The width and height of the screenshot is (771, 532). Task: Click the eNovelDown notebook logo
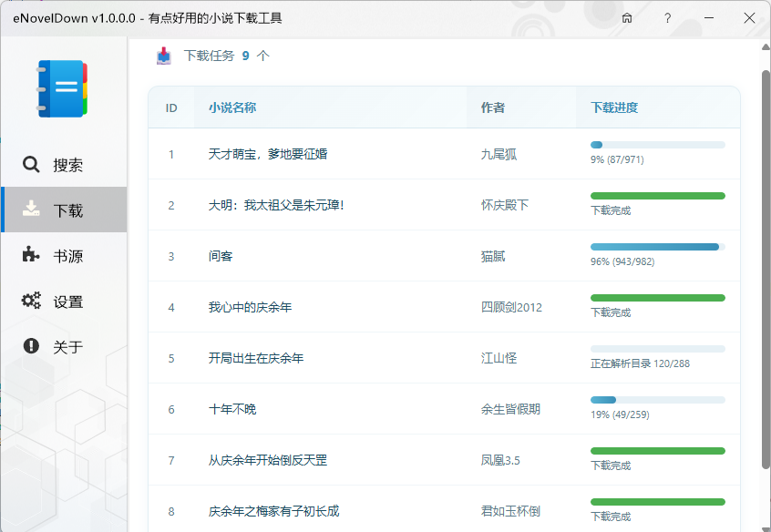coord(62,87)
